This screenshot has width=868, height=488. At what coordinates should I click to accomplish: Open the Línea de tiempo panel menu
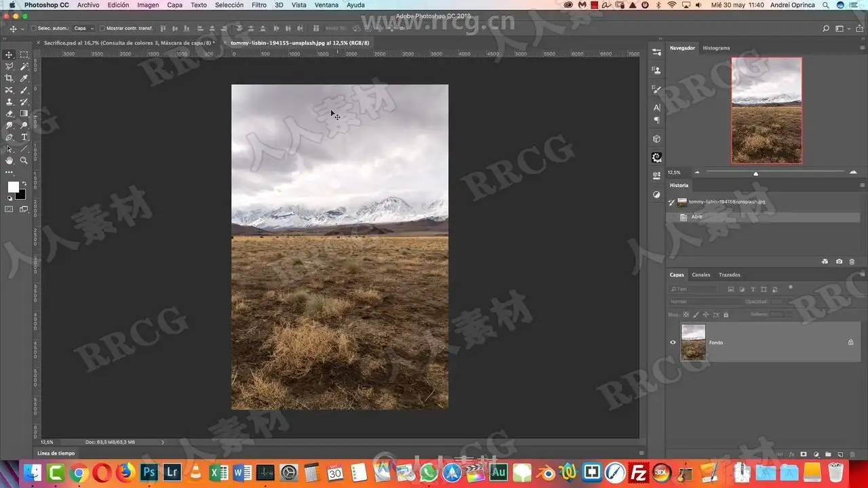point(642,453)
